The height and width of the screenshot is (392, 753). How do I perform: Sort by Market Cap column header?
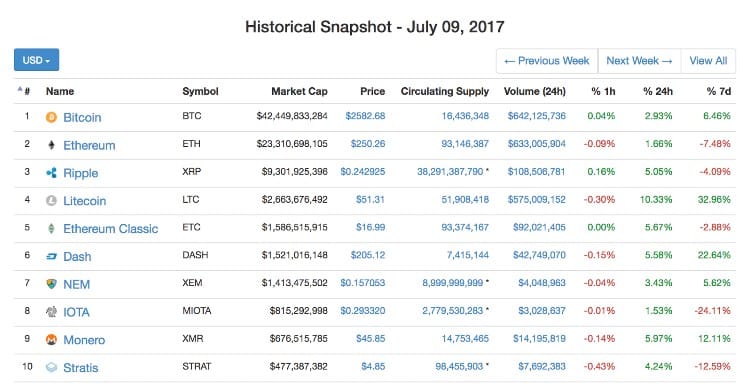coord(299,91)
